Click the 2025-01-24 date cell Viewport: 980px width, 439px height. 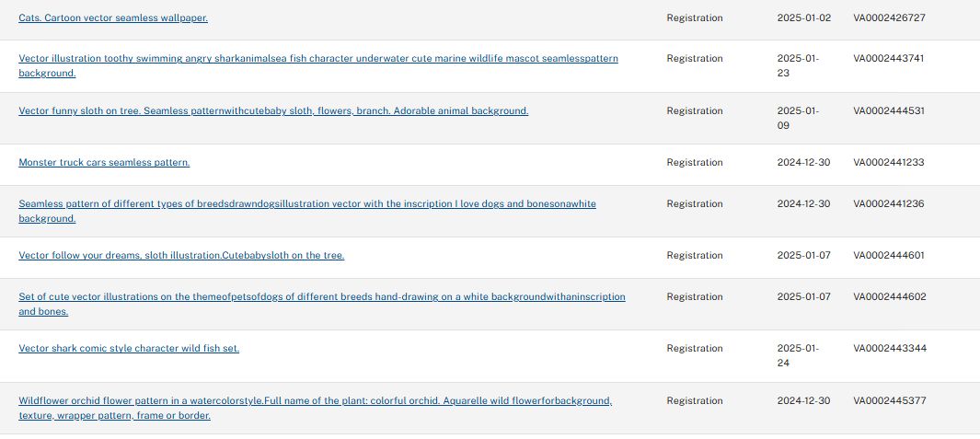(x=797, y=355)
